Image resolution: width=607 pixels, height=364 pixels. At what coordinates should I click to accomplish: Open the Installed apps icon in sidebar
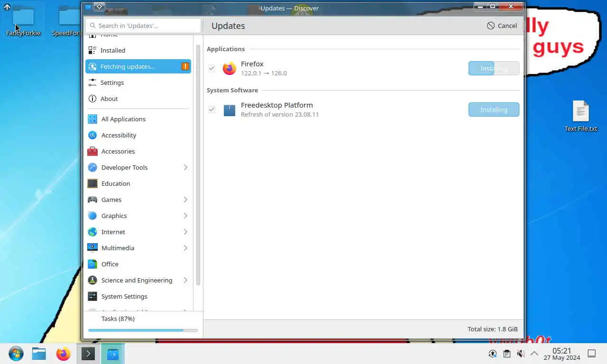(x=92, y=50)
